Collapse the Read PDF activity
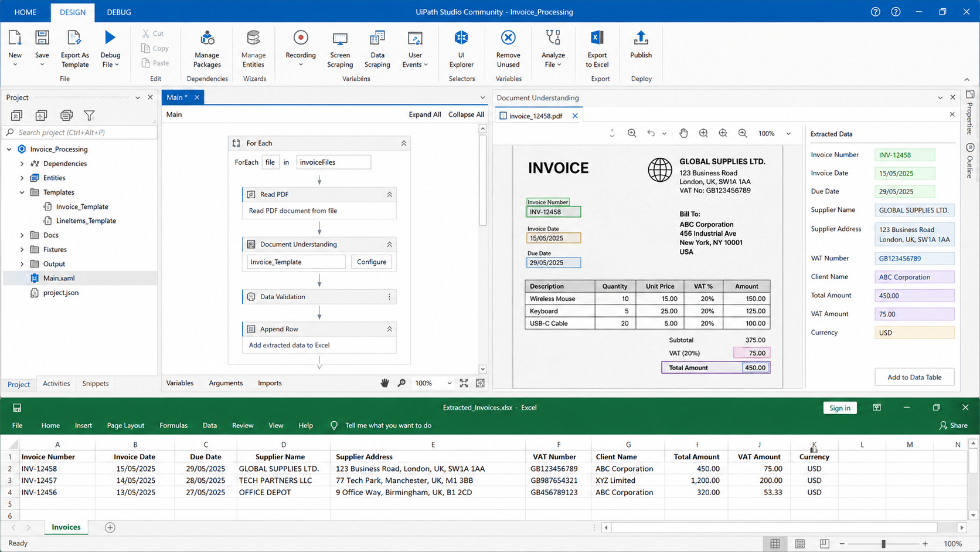Screen dimensions: 980x552 coord(389,194)
